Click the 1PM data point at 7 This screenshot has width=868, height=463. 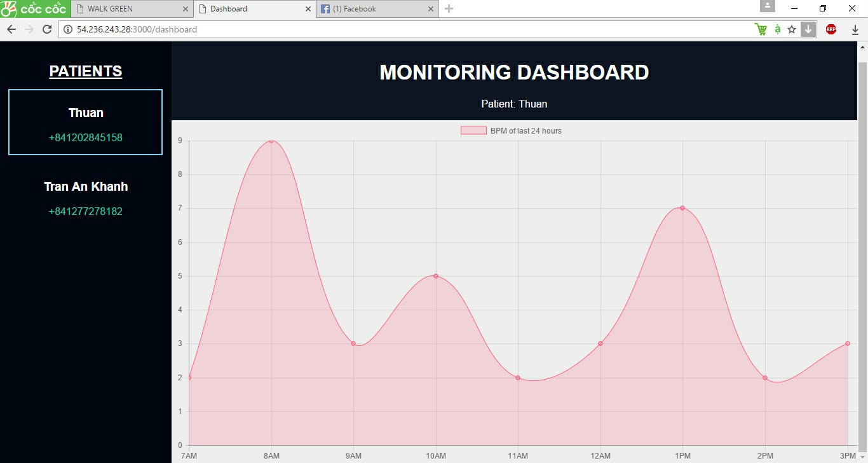682,208
